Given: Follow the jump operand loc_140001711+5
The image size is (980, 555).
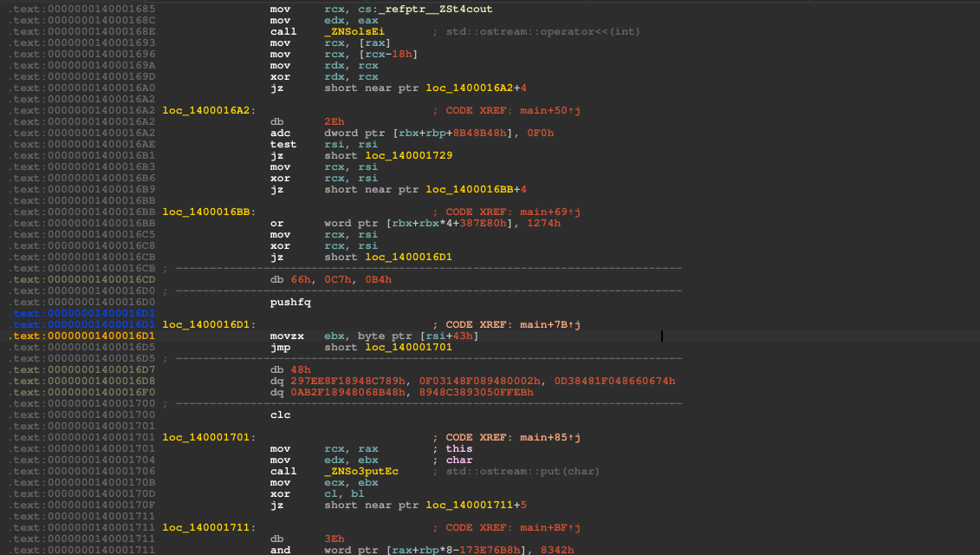Looking at the screenshot, I should click(x=477, y=505).
